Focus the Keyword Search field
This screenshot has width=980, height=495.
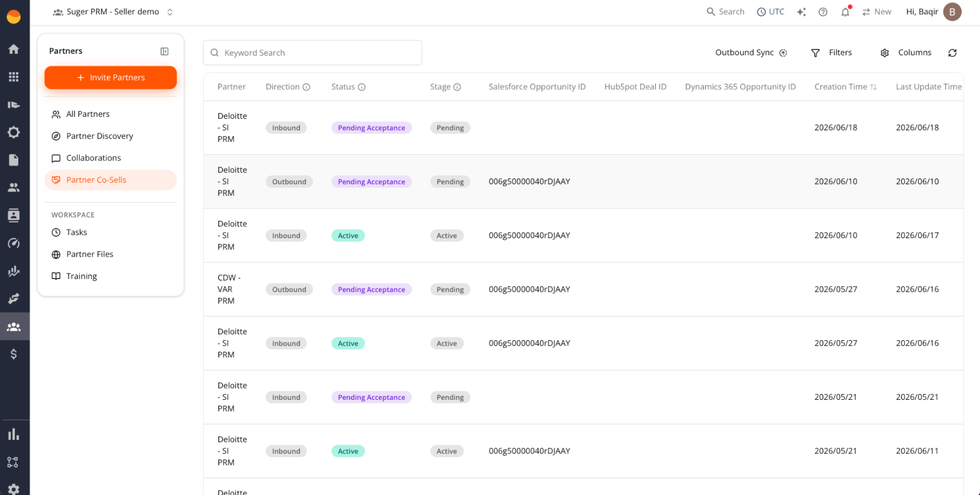(312, 53)
